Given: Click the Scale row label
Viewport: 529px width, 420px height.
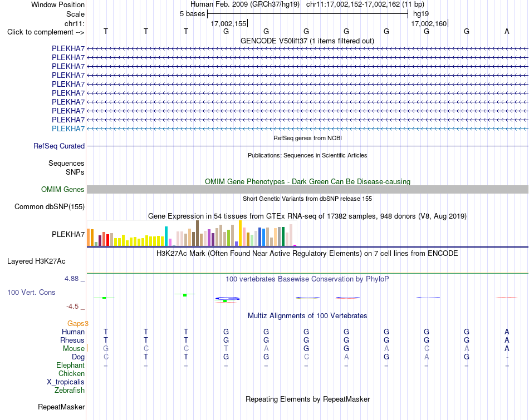Looking at the screenshot, I should tap(75, 14).
